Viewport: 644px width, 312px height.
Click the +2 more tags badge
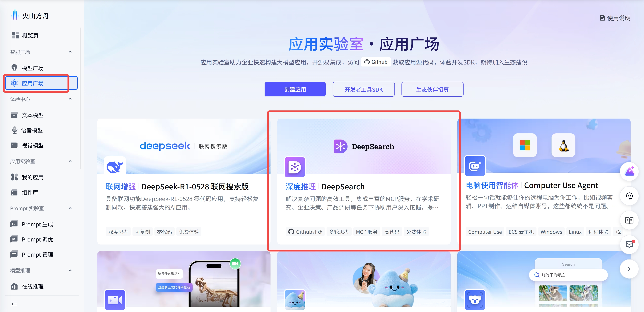[618, 232]
